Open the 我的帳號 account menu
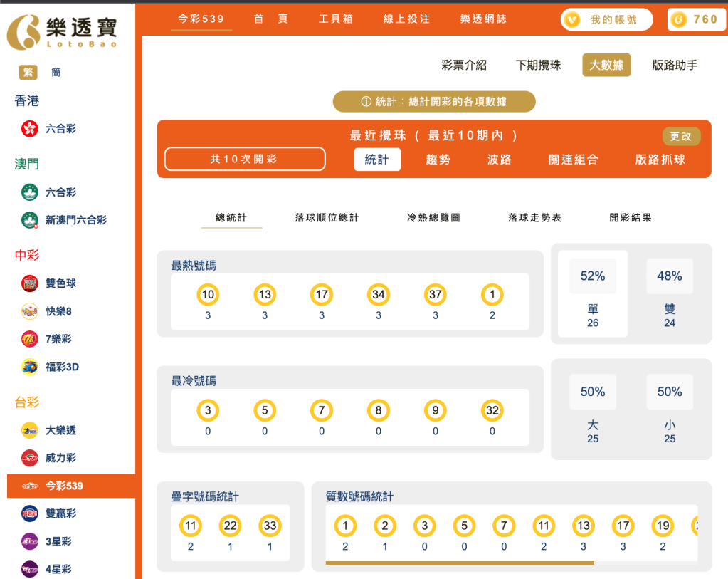728x579 pixels. tap(606, 19)
